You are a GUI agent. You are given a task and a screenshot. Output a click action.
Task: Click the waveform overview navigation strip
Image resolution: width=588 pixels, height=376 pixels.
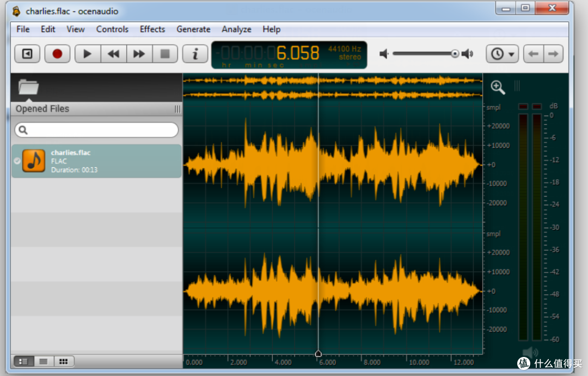point(333,87)
